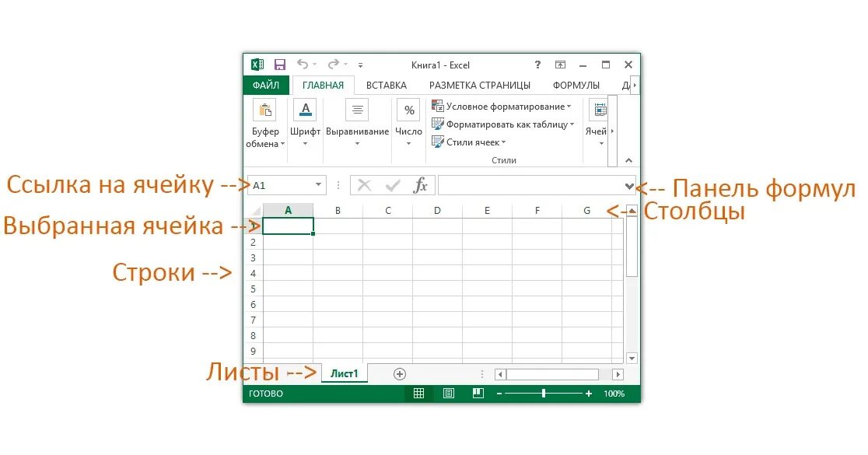Select column D header
Screen dimensions: 868x455
point(437,210)
